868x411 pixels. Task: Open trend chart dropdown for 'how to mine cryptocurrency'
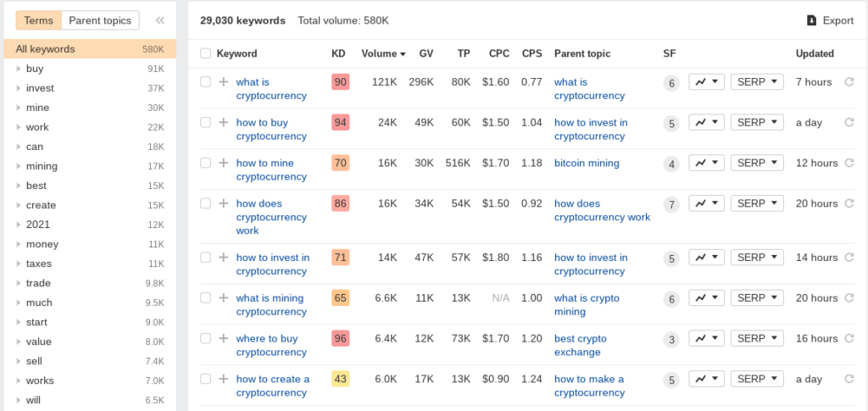click(x=706, y=163)
